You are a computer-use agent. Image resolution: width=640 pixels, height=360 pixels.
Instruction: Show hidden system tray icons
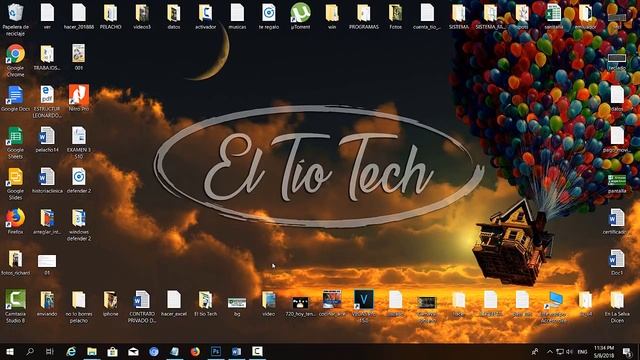click(549, 352)
